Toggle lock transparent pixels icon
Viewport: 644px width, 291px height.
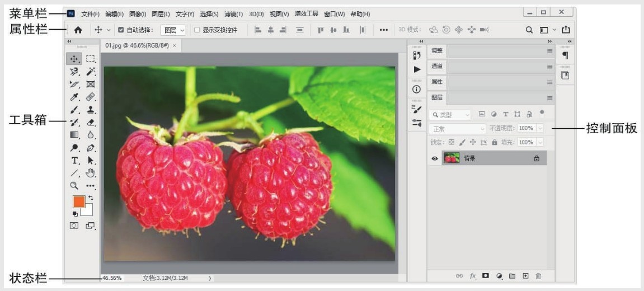452,142
